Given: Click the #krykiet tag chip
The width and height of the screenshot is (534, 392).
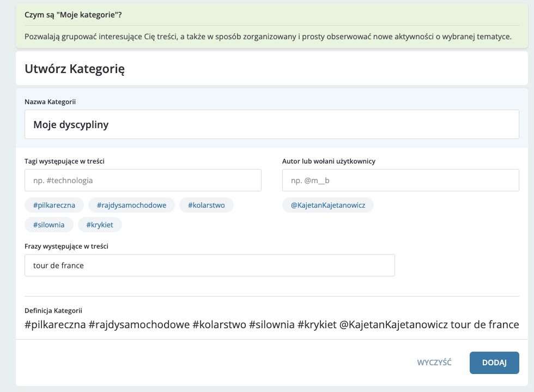Looking at the screenshot, I should pos(100,225).
